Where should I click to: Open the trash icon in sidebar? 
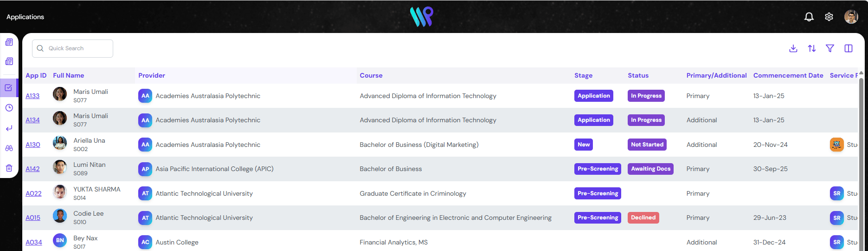pos(9,168)
